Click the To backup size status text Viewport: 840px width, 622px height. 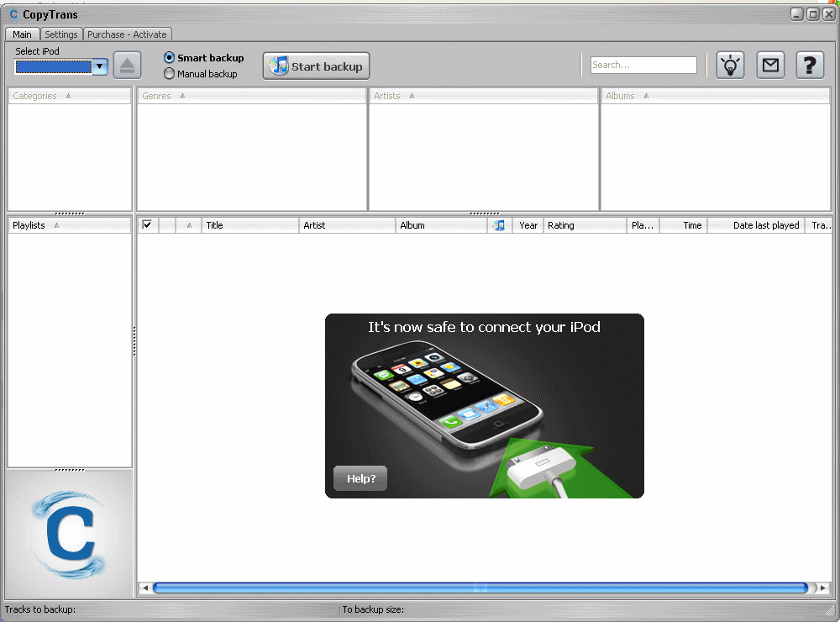pyautogui.click(x=374, y=609)
